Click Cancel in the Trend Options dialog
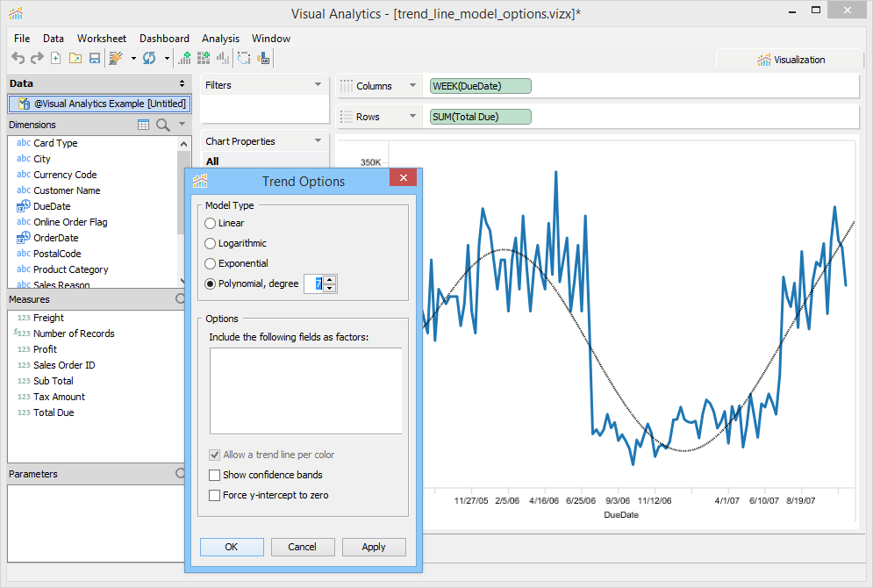 (x=303, y=547)
